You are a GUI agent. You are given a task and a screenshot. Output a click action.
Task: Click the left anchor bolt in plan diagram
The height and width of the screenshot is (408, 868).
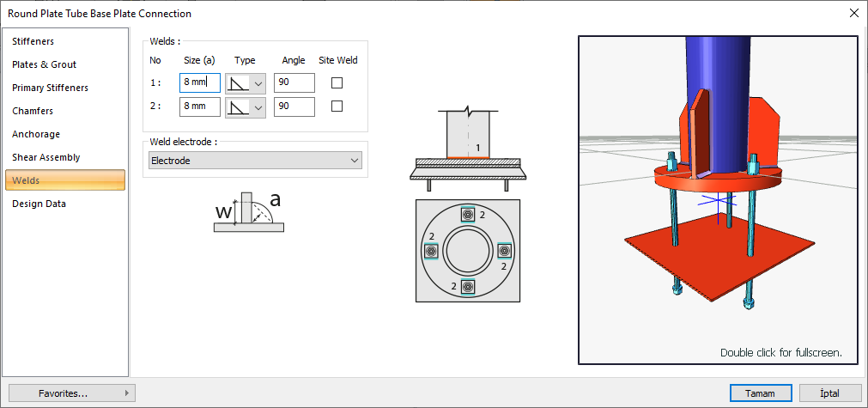pyautogui.click(x=431, y=251)
